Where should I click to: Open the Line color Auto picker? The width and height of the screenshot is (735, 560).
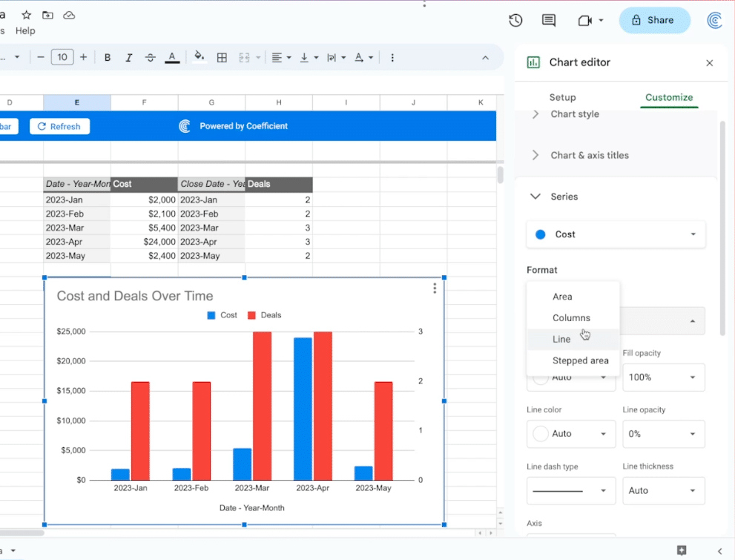(x=571, y=434)
